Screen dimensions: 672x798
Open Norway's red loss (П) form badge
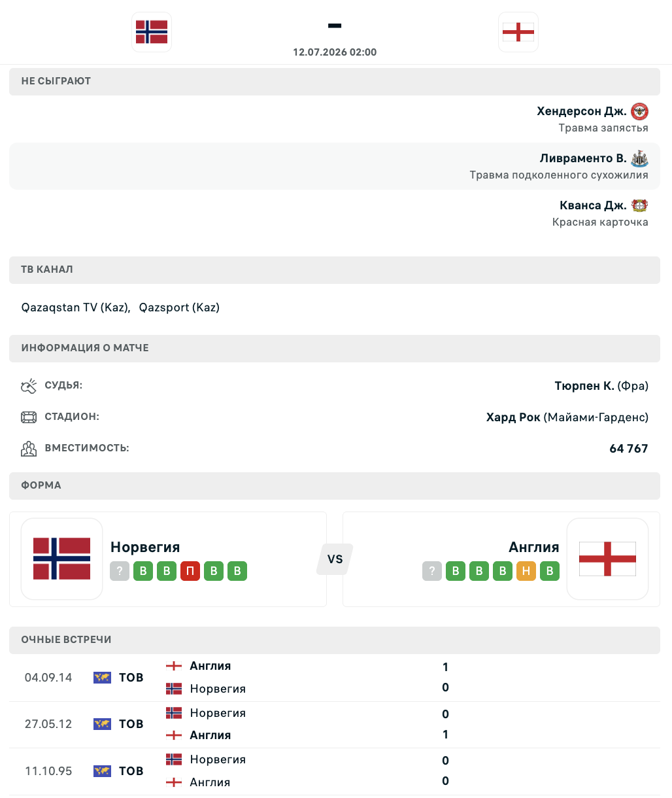pyautogui.click(x=190, y=571)
